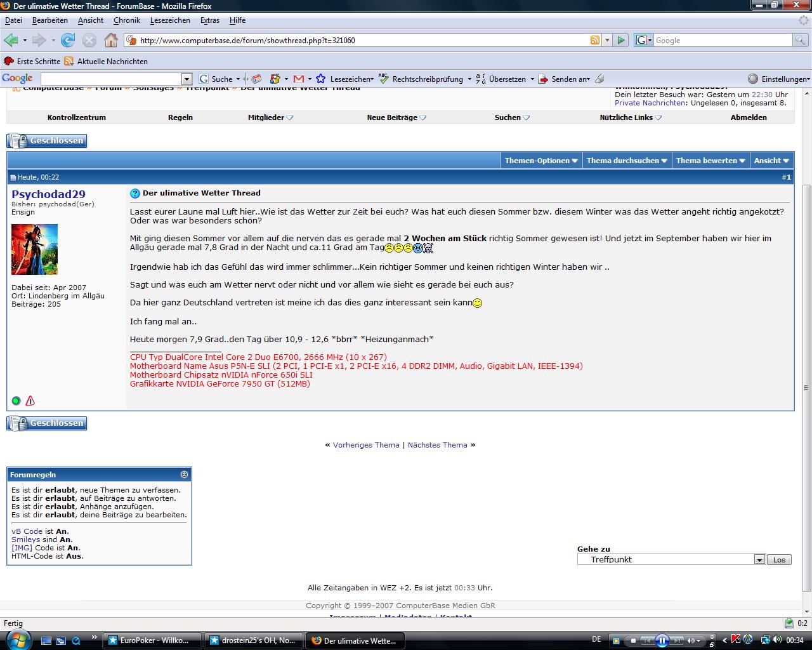812x650 pixels.
Task: Open the Smileys link
Action: pos(25,540)
